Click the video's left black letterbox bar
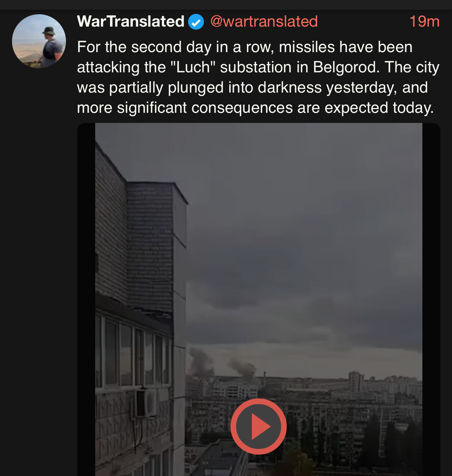452x476 pixels. coord(86,300)
